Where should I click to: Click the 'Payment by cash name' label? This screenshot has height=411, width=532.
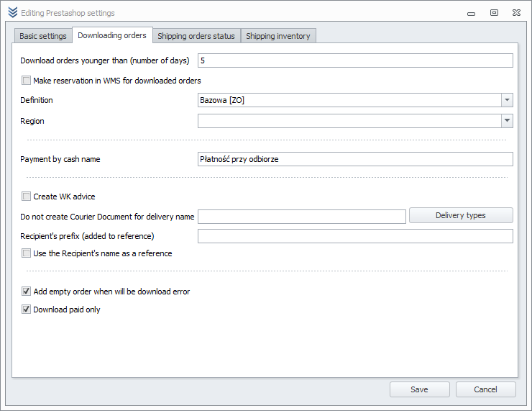click(x=60, y=159)
